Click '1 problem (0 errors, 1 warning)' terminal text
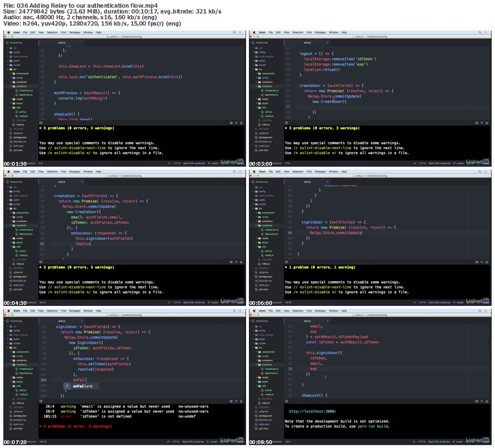Viewport: 495px width, 448px height. (321, 267)
